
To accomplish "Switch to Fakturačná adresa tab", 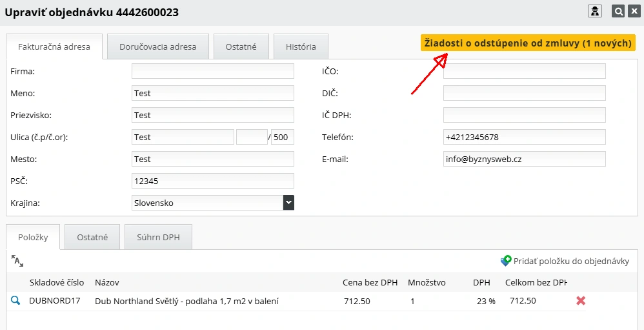I will pos(54,46).
